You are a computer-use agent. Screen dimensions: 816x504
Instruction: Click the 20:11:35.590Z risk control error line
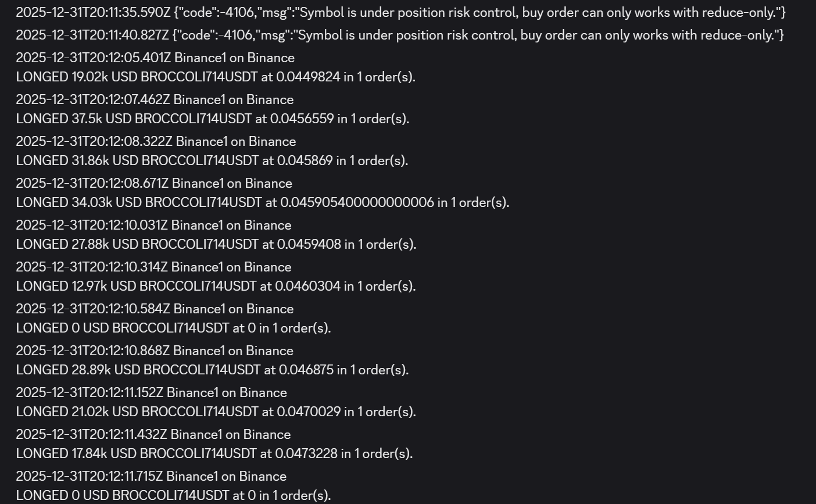(400, 12)
